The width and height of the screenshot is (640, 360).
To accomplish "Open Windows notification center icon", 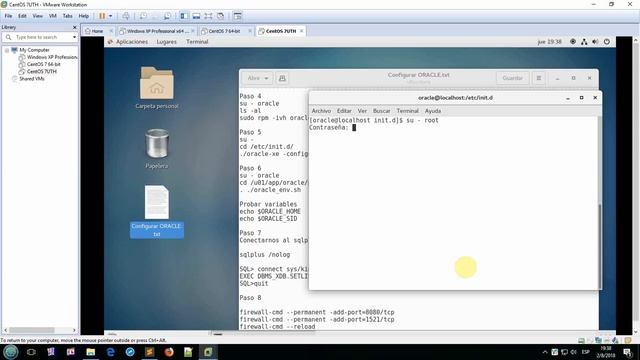I will coord(628,352).
